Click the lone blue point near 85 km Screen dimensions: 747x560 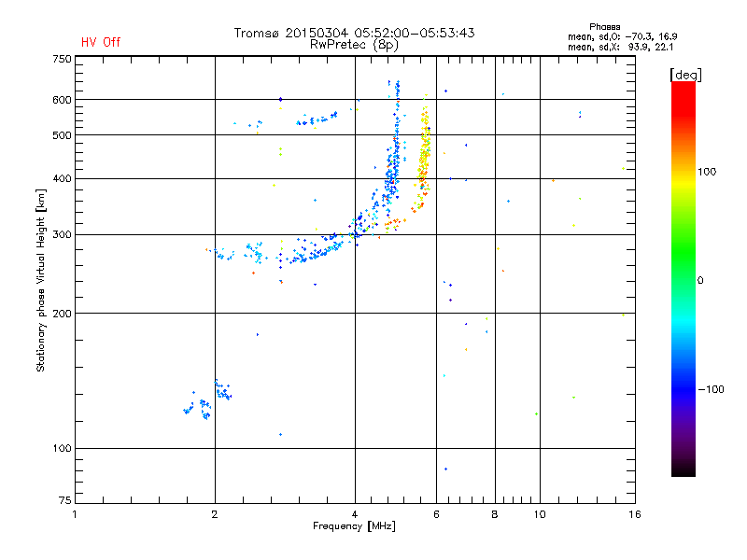click(446, 469)
